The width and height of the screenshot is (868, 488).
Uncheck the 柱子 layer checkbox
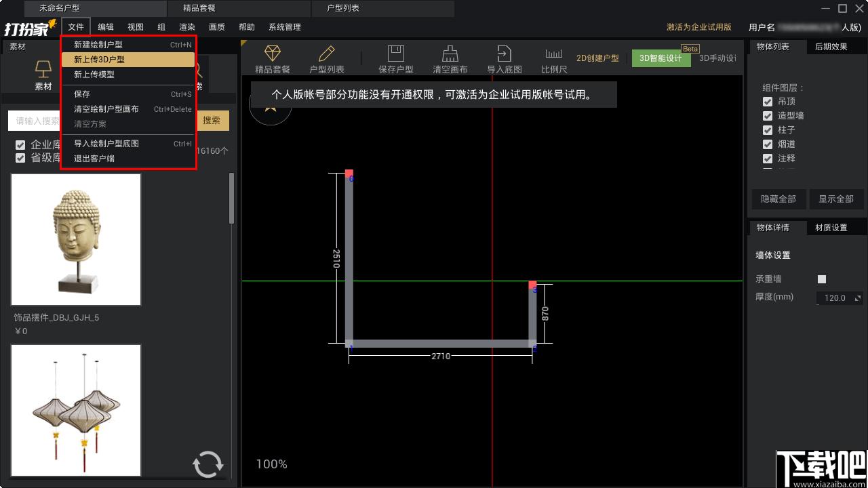click(x=768, y=130)
